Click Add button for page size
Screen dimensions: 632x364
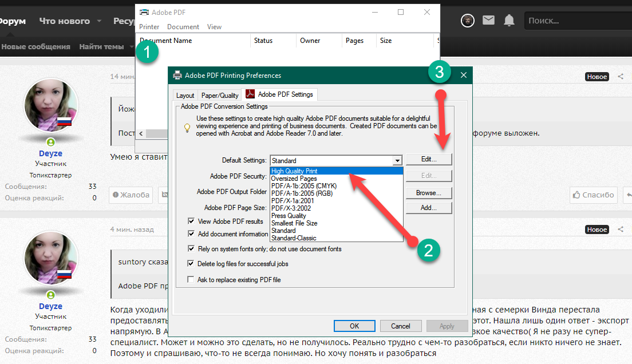click(429, 208)
